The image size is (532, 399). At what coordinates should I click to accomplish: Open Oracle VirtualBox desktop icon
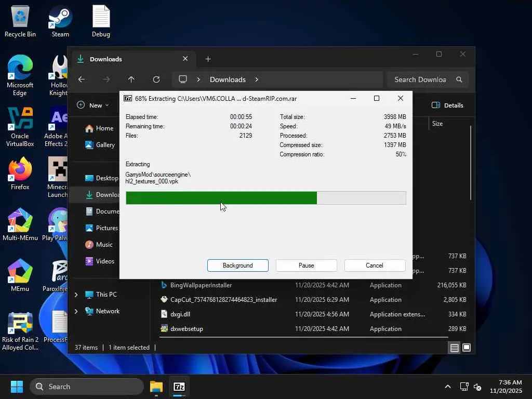point(20,126)
